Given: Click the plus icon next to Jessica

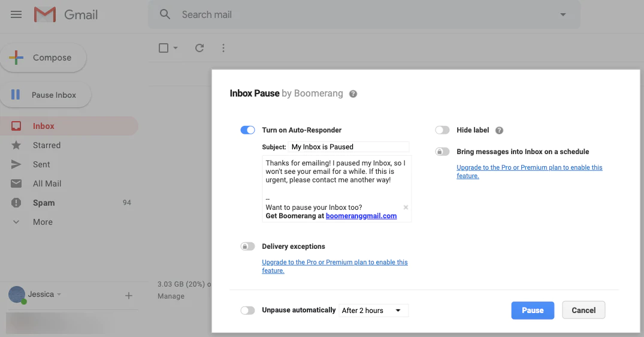Looking at the screenshot, I should [128, 296].
